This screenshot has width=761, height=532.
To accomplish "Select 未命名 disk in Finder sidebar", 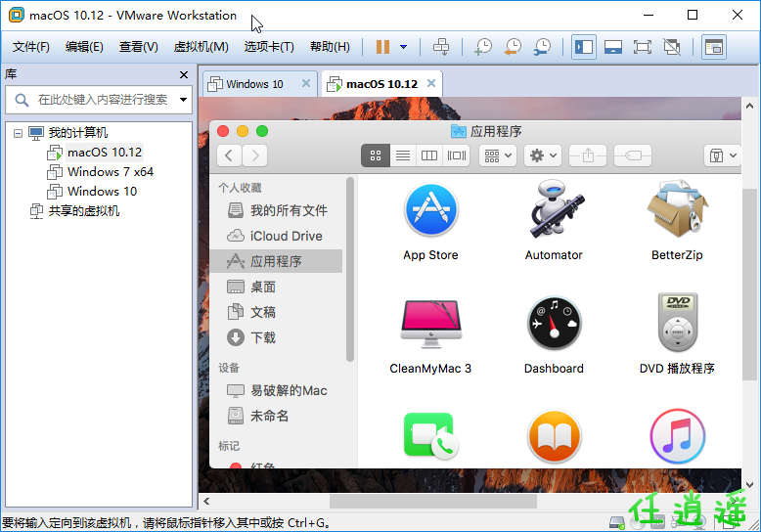I will click(277, 416).
